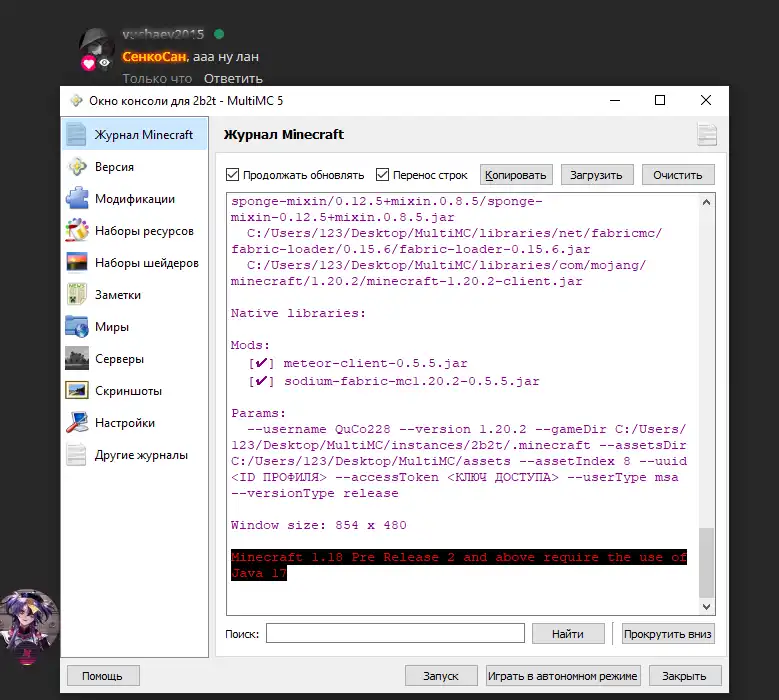Maximize the MultiMC console window
This screenshot has height=700, width=779.
[660, 100]
